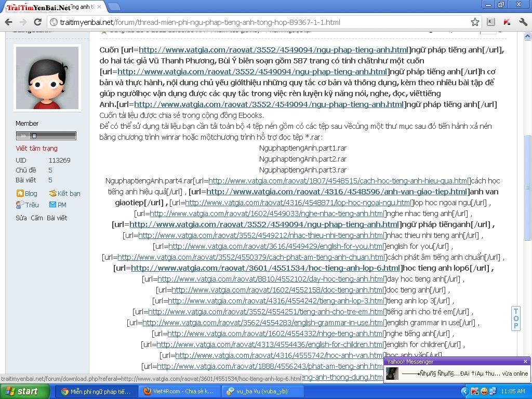Go back to the previous page
The height and width of the screenshot is (399, 532).
click(x=8, y=22)
